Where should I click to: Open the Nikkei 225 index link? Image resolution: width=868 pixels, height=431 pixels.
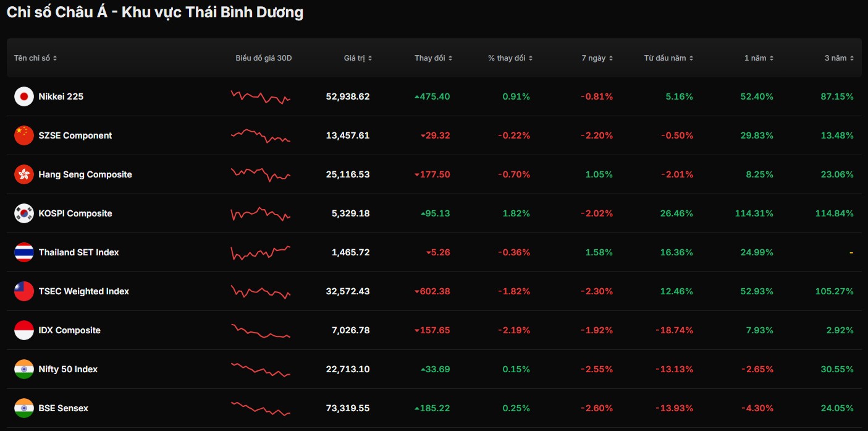click(x=61, y=96)
